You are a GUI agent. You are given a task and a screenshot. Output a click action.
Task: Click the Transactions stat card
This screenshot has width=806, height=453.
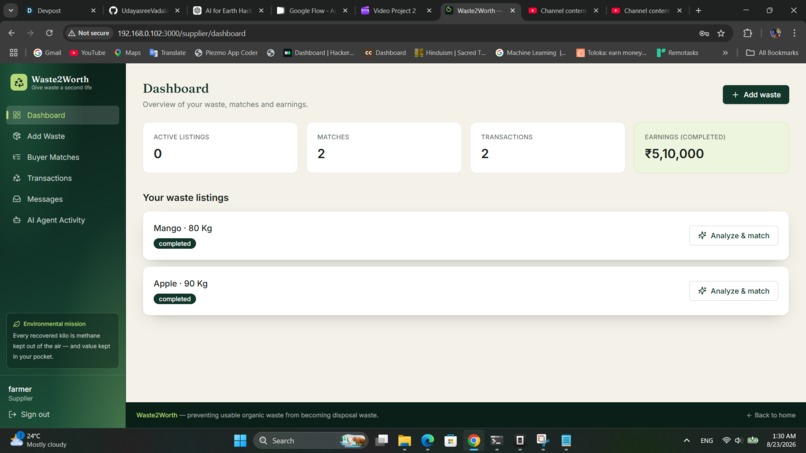point(547,148)
